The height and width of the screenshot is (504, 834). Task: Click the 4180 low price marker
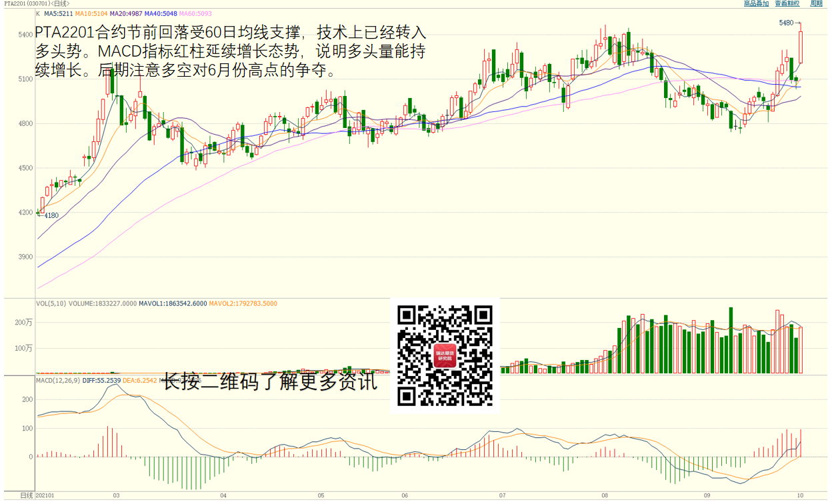pyautogui.click(x=51, y=215)
